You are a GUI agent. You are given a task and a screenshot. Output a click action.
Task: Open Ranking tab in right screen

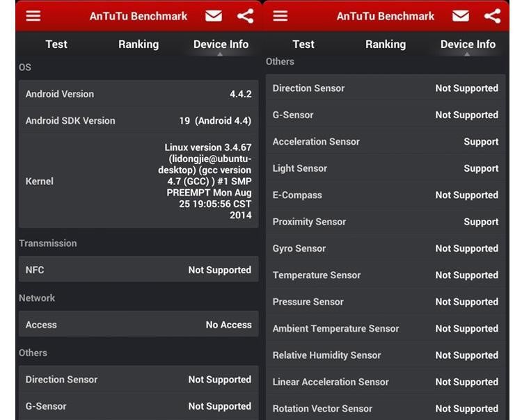point(385,45)
